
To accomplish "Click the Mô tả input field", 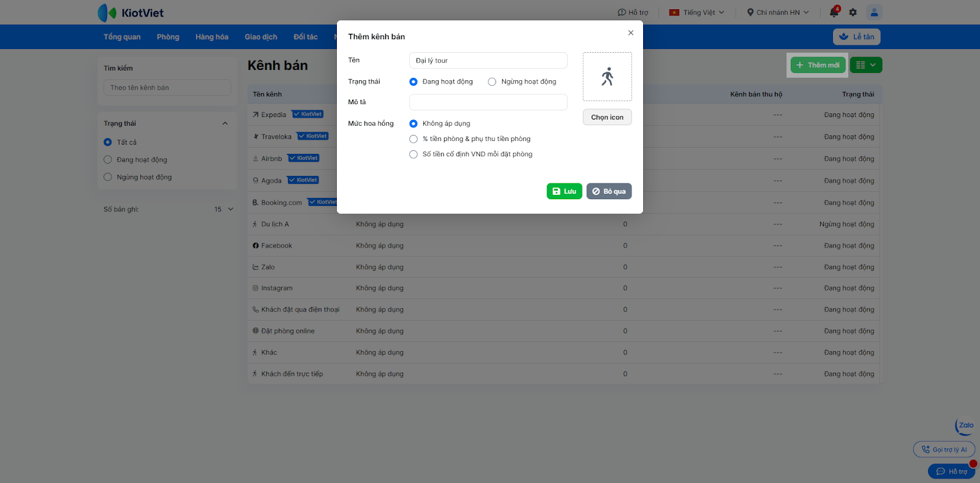I will coord(488,102).
